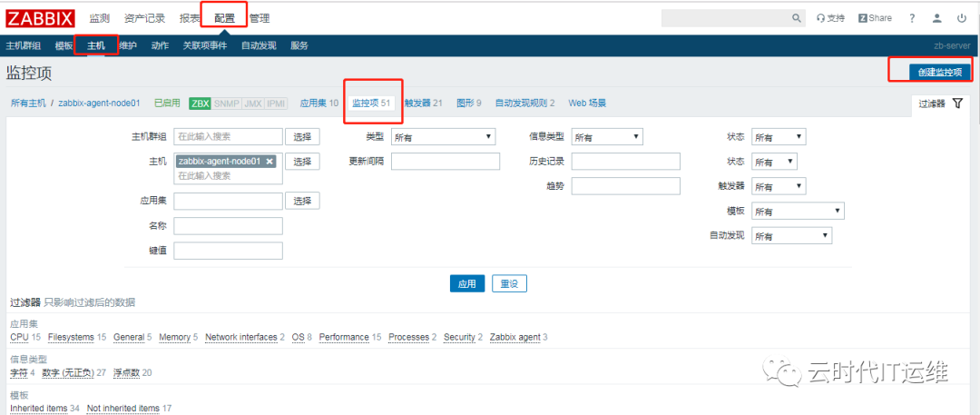Focus the 主机群组 search field
The width and height of the screenshot is (980, 415).
228,137
